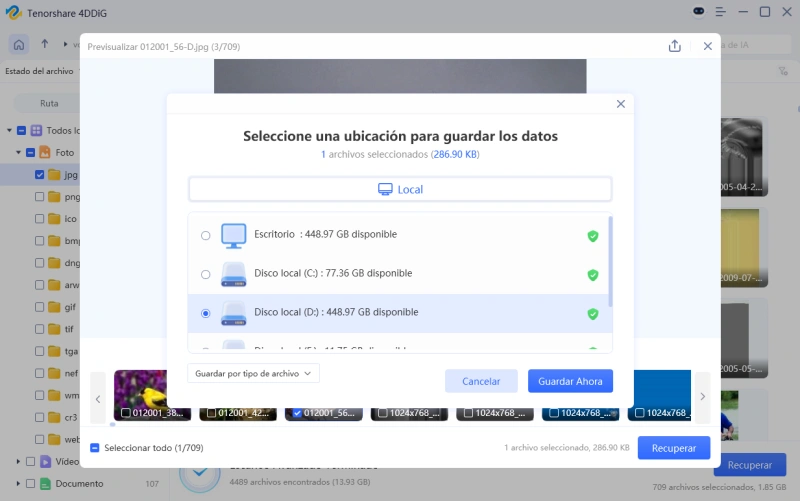Close the save location dialog

pos(621,104)
